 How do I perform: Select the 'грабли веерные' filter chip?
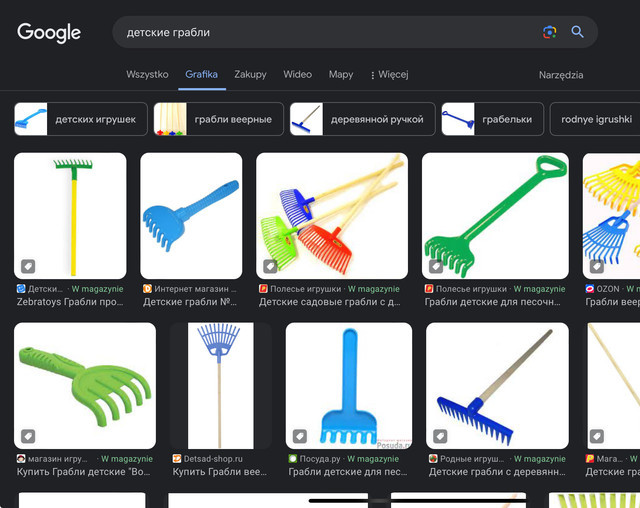coord(219,119)
